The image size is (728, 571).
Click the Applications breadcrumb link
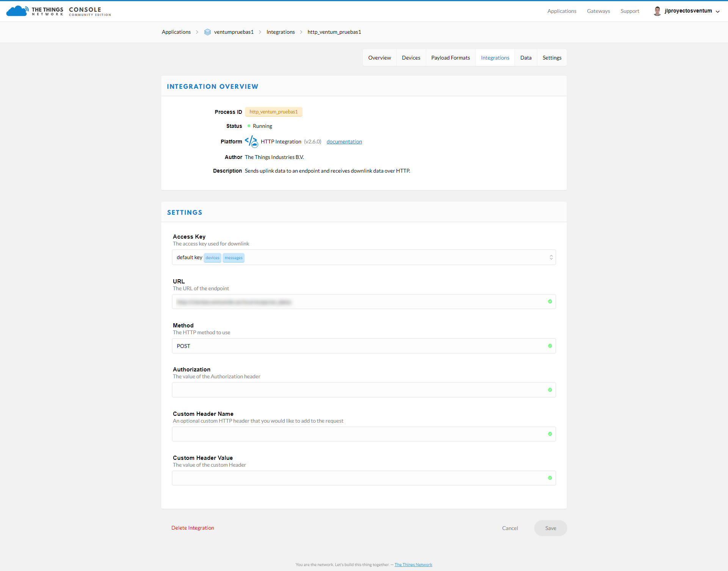176,32
